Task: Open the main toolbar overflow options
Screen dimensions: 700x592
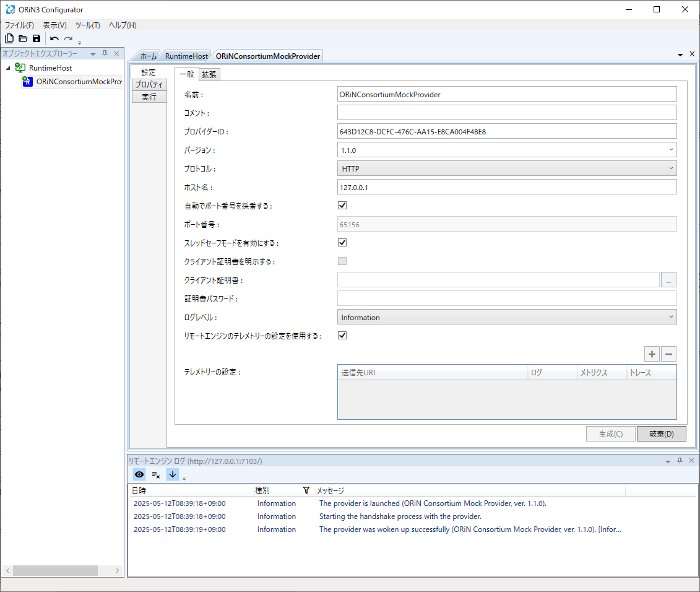Action: pyautogui.click(x=79, y=43)
